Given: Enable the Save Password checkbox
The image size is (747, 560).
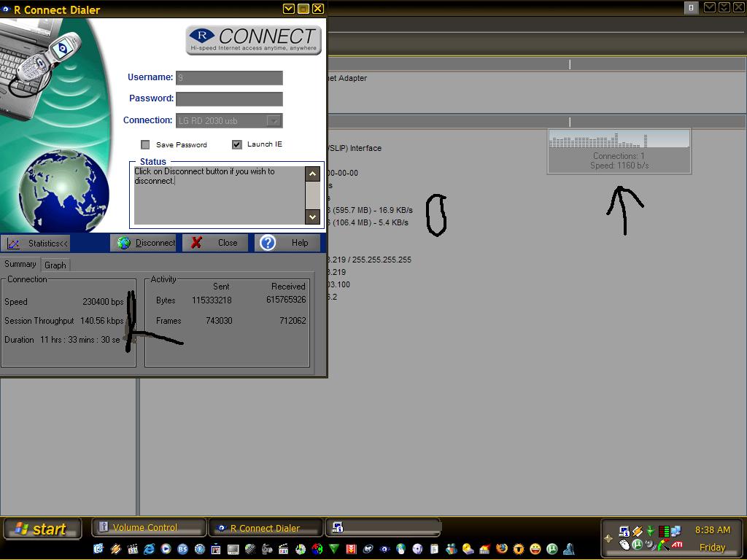Looking at the screenshot, I should tap(146, 144).
